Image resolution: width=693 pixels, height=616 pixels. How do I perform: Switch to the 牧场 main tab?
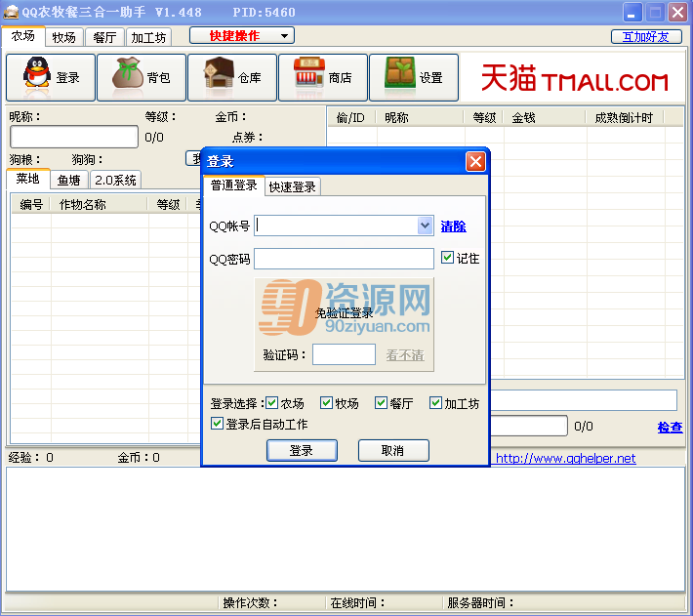pos(64,37)
